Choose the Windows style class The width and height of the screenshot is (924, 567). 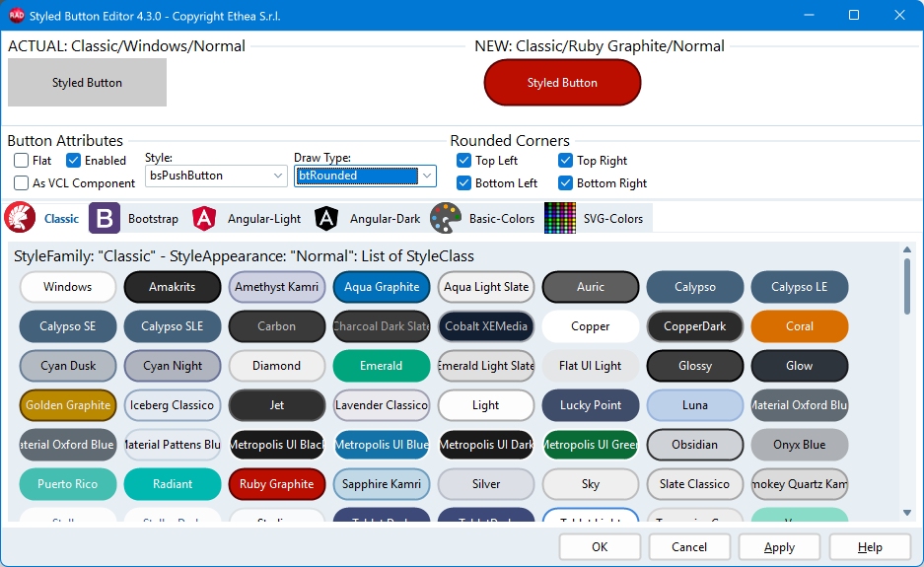coord(68,287)
